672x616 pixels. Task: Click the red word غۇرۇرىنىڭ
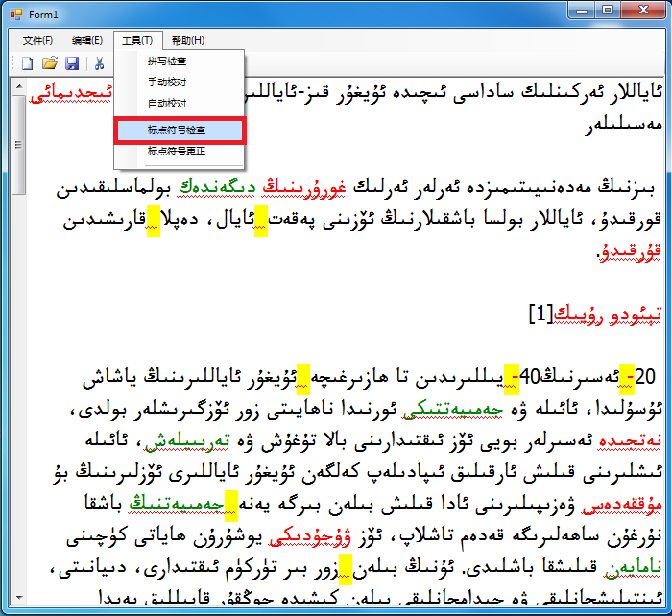pos(304,187)
